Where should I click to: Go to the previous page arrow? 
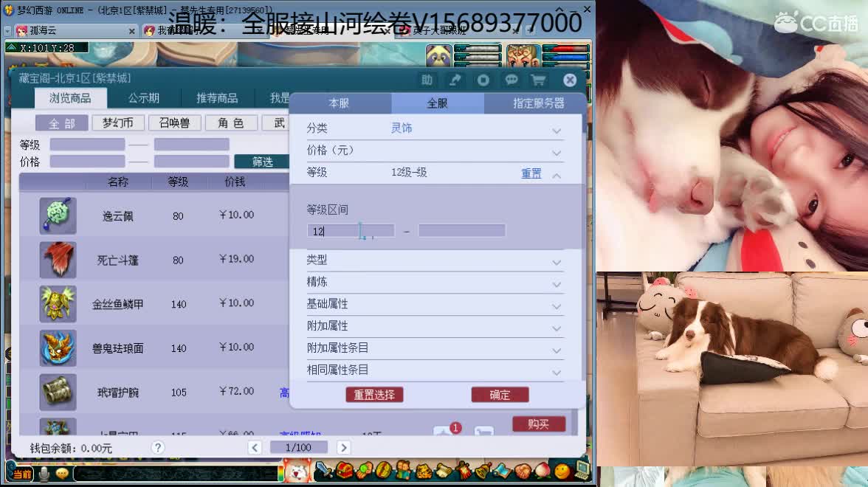(x=255, y=447)
